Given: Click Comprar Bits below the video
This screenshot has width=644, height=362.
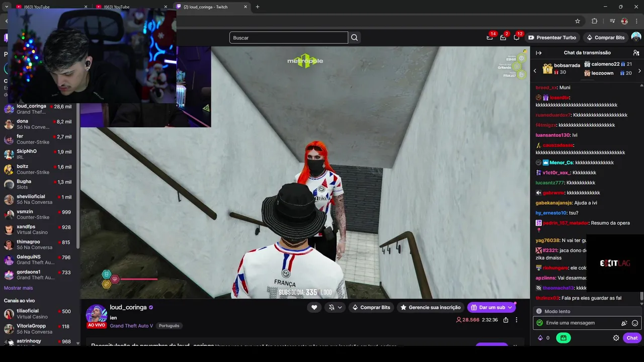Looking at the screenshot, I should [x=371, y=307].
